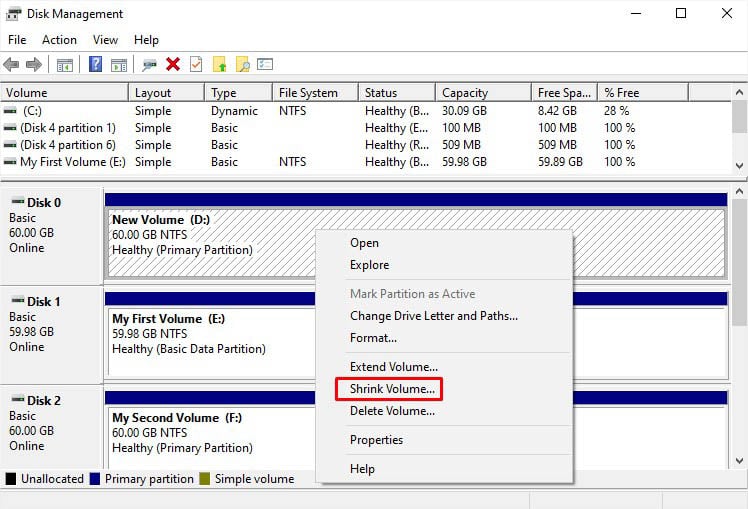Click the red X Delete toolbar icon
The image size is (748, 509).
[x=173, y=64]
